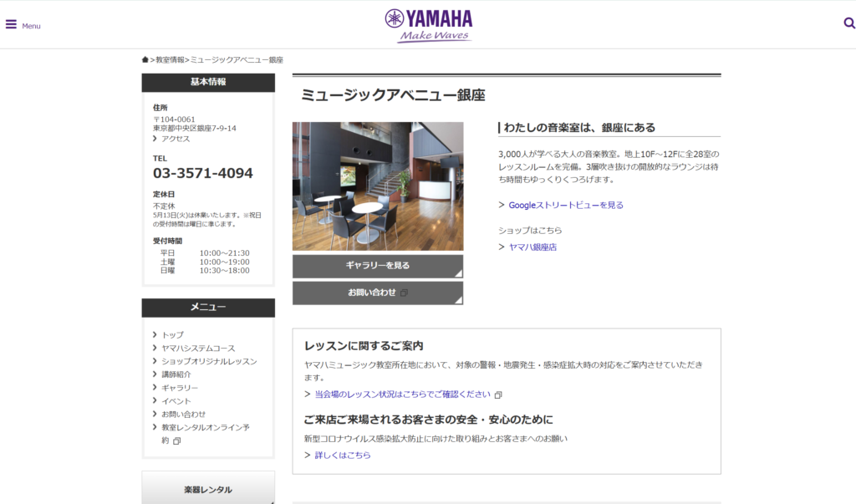Image resolution: width=856 pixels, height=504 pixels.
Task: Click the ミュージックアベニュー銀座 page heading
Action: click(393, 95)
